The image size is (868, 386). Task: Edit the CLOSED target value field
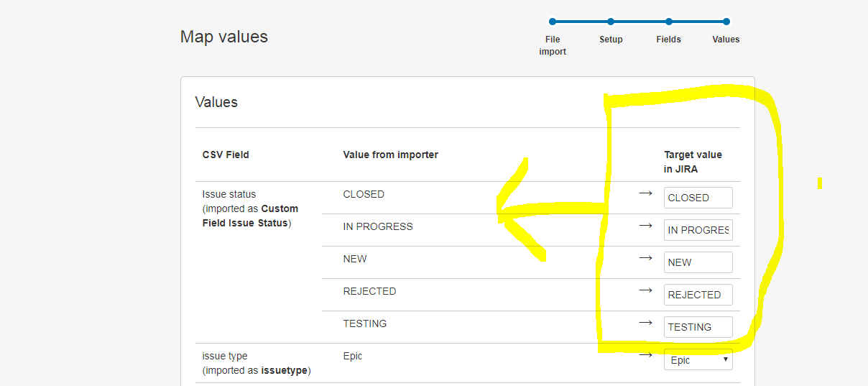pos(698,198)
